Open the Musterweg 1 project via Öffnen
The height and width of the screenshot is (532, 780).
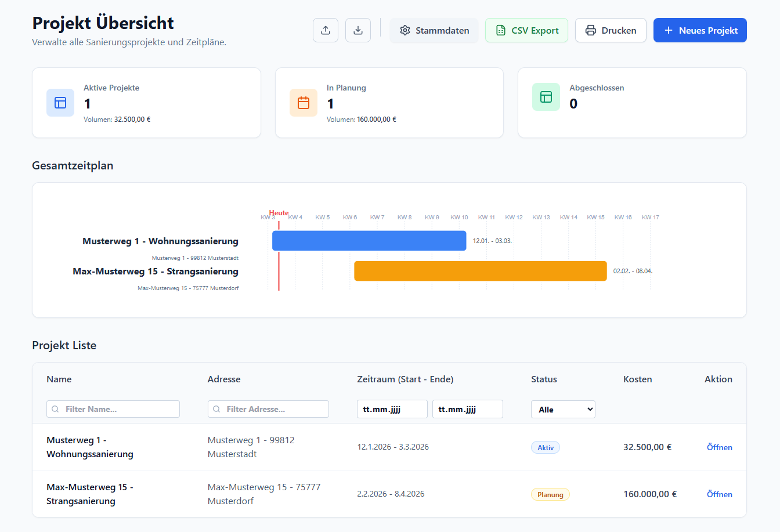719,447
